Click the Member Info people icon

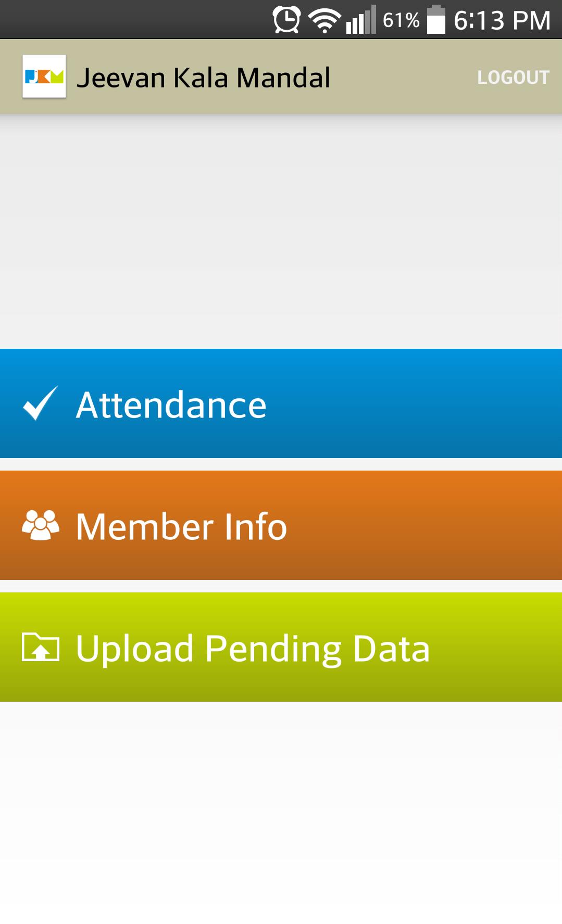41,525
